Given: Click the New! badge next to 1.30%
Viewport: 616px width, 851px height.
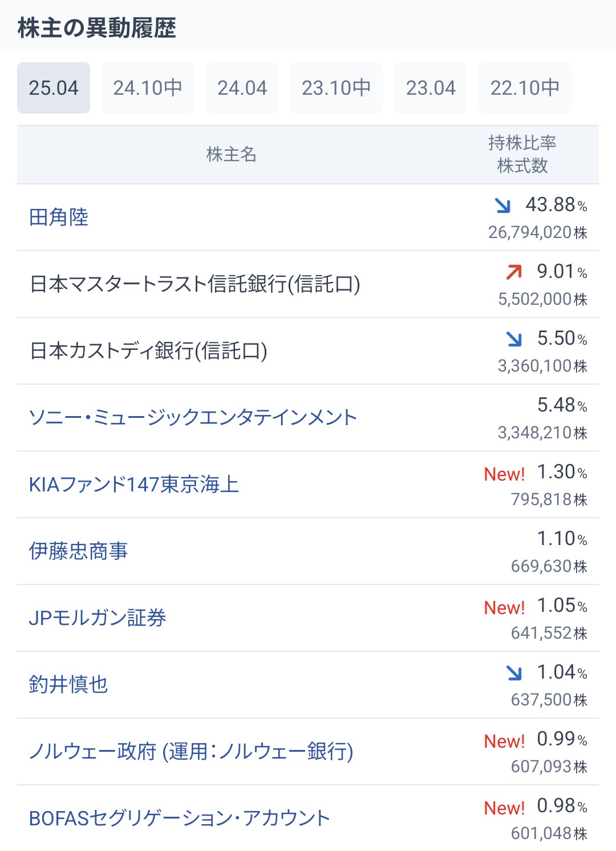Looking at the screenshot, I should pyautogui.click(x=504, y=474).
